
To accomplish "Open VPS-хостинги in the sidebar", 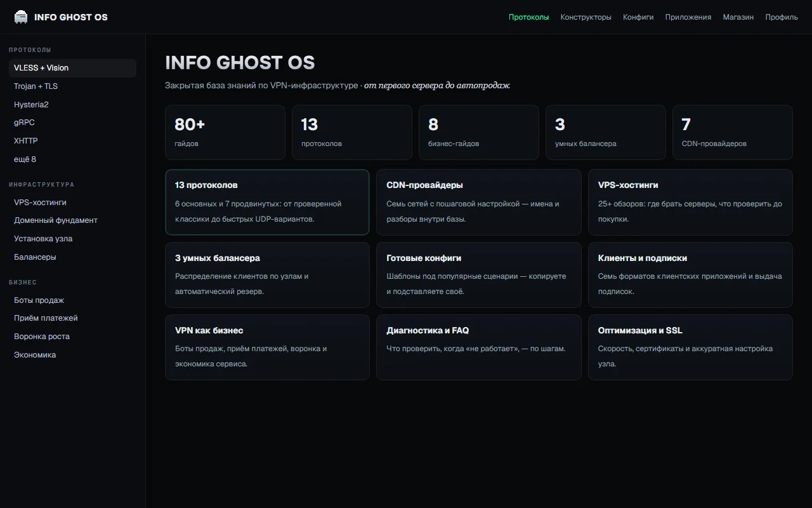I will point(72,203).
